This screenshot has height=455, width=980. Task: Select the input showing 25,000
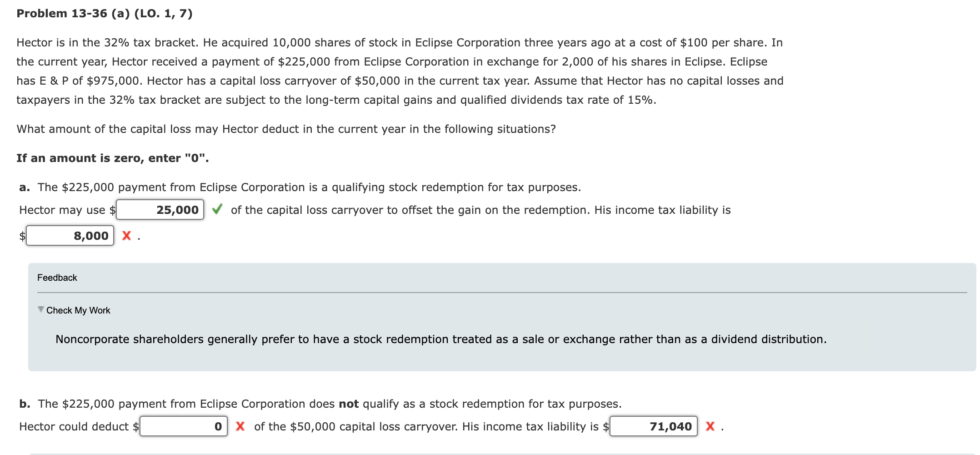tap(160, 210)
